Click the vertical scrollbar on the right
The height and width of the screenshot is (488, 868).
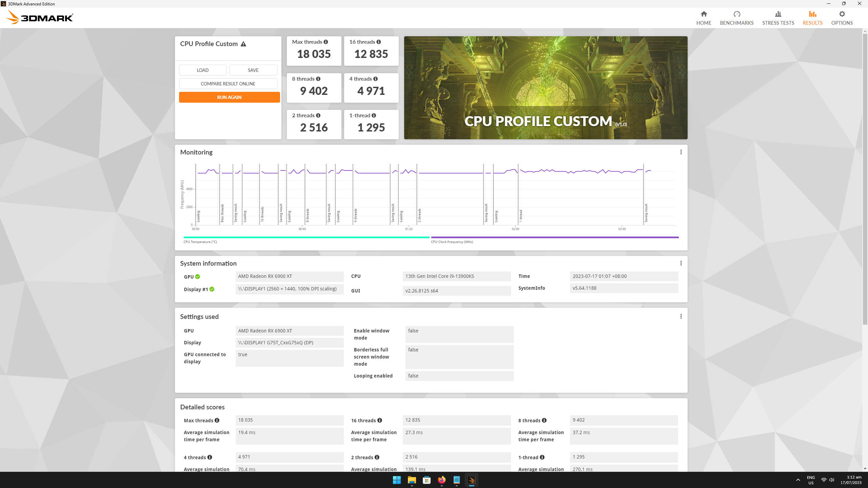(x=865, y=179)
